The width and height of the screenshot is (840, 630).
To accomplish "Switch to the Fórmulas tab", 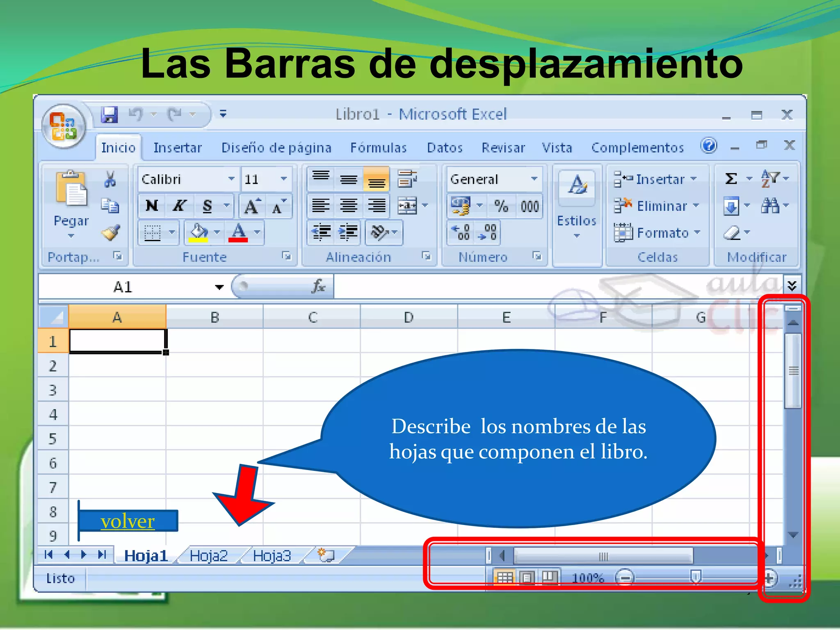I will point(378,148).
